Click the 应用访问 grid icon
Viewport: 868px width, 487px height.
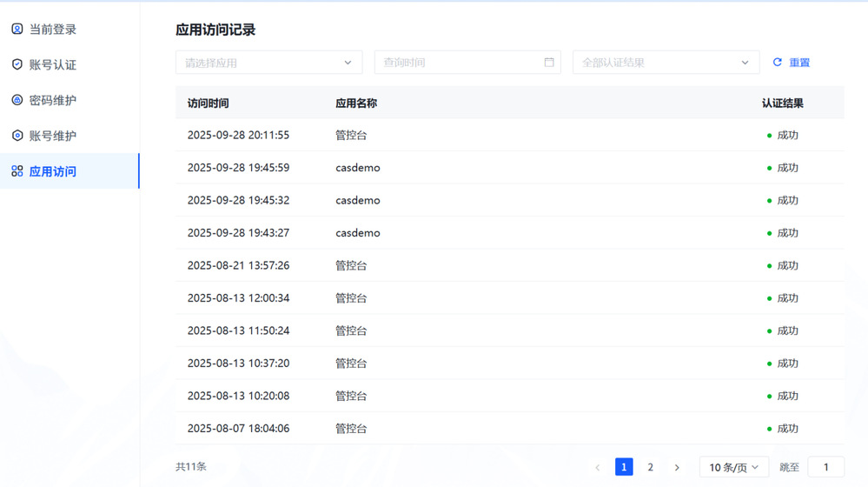[17, 171]
